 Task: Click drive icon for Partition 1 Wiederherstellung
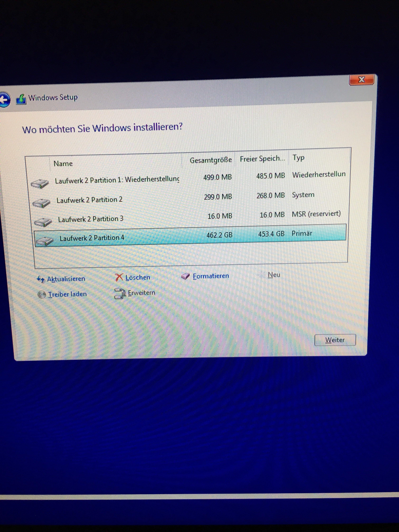pos(40,184)
